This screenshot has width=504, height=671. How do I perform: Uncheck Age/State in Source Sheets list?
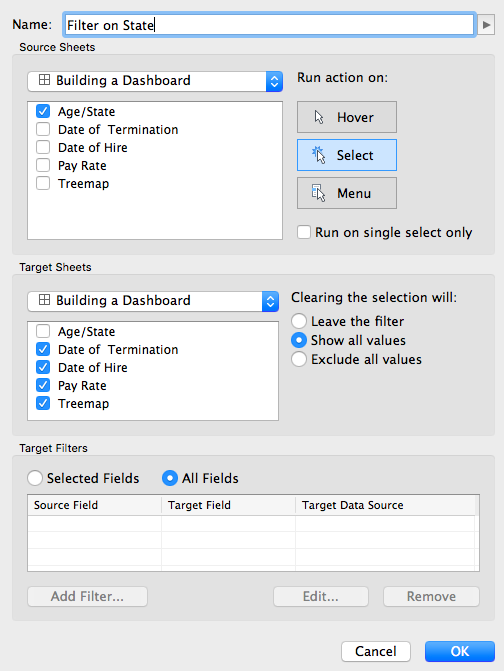(43, 111)
